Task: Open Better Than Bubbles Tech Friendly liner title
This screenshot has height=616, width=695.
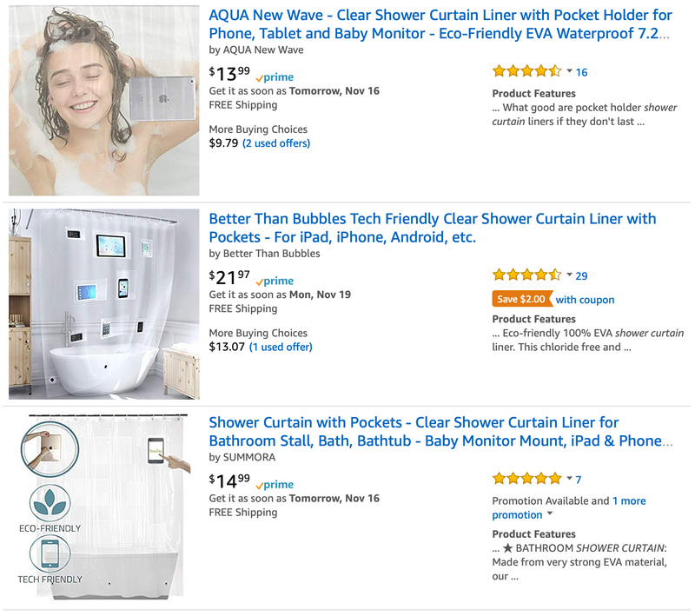Action: 432,228
